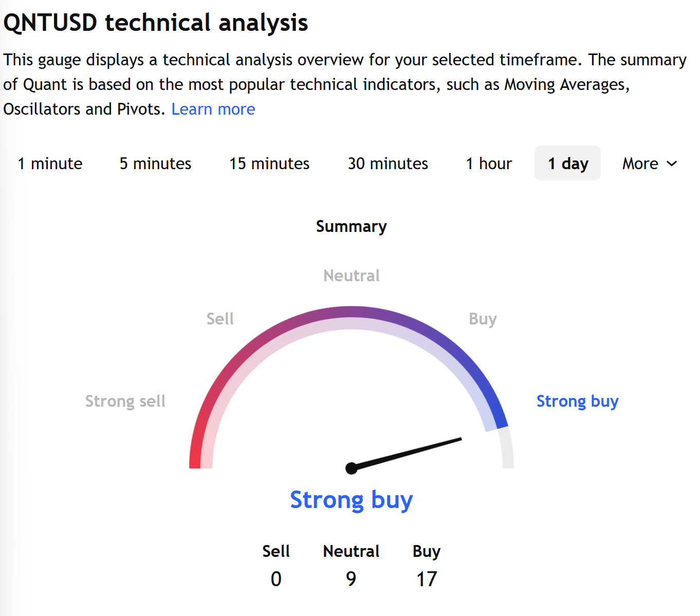
Task: Click the active 1 day tab
Action: coord(567,164)
